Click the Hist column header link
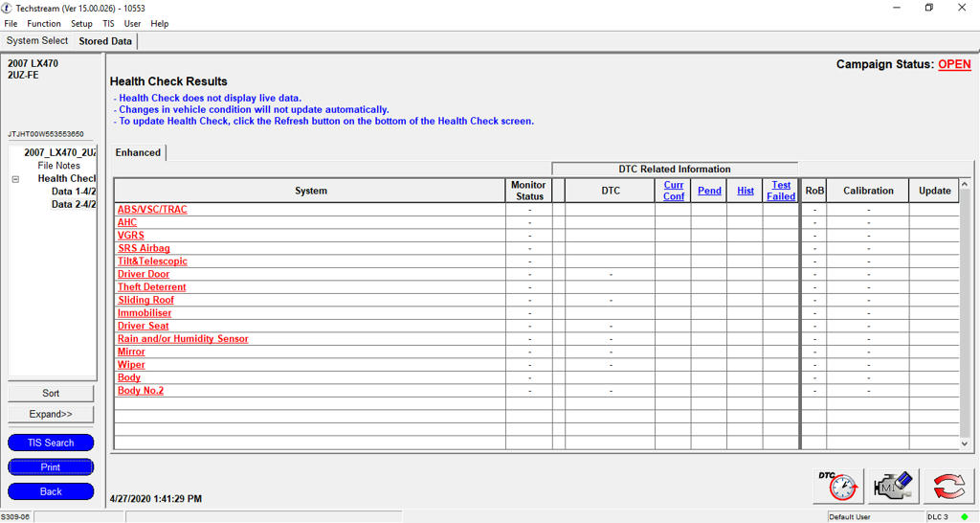This screenshot has width=980, height=523. coord(745,191)
